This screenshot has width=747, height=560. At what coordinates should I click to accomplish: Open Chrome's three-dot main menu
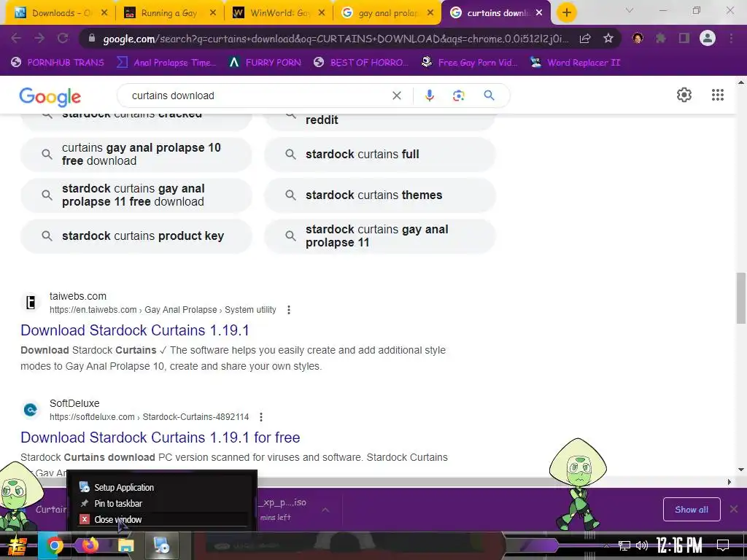coord(731,38)
